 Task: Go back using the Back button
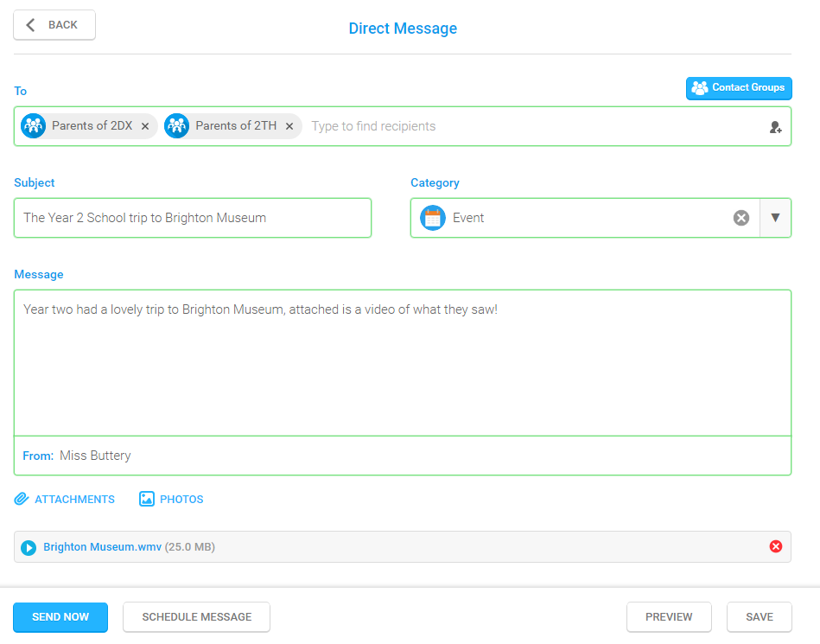[x=54, y=24]
